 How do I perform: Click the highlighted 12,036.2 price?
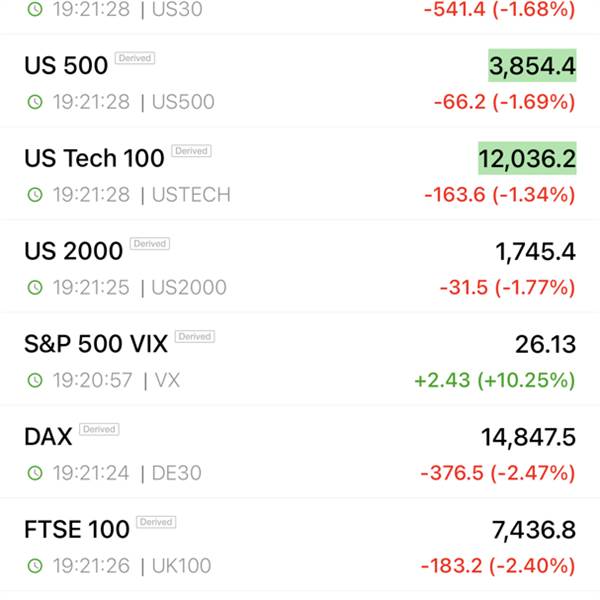coord(527,158)
